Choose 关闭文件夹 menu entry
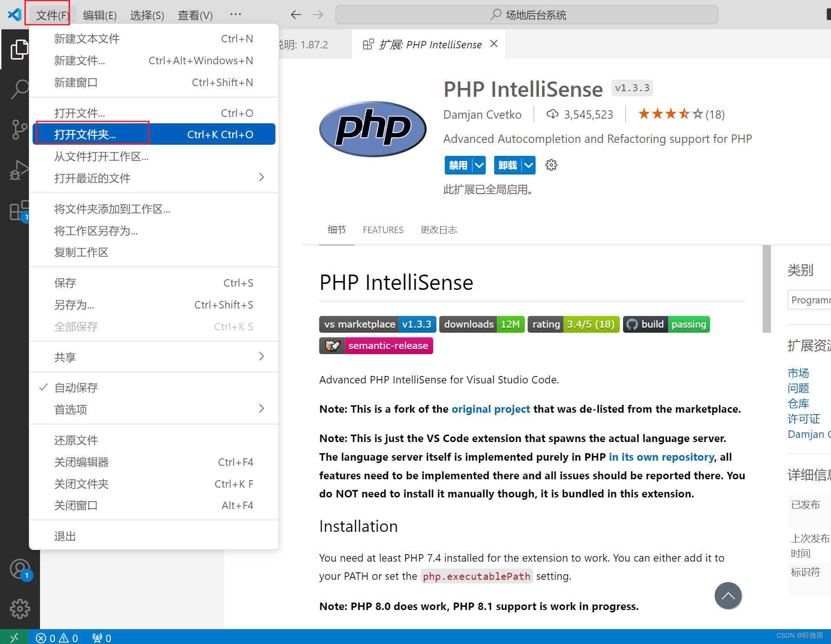The height and width of the screenshot is (644, 831). pos(154,484)
